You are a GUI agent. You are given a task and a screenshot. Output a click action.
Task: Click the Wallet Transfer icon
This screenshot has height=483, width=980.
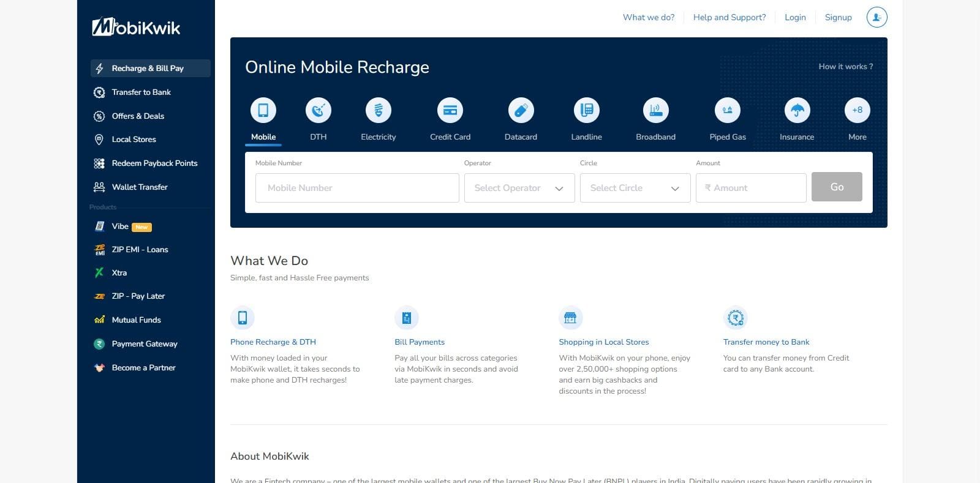coord(99,187)
